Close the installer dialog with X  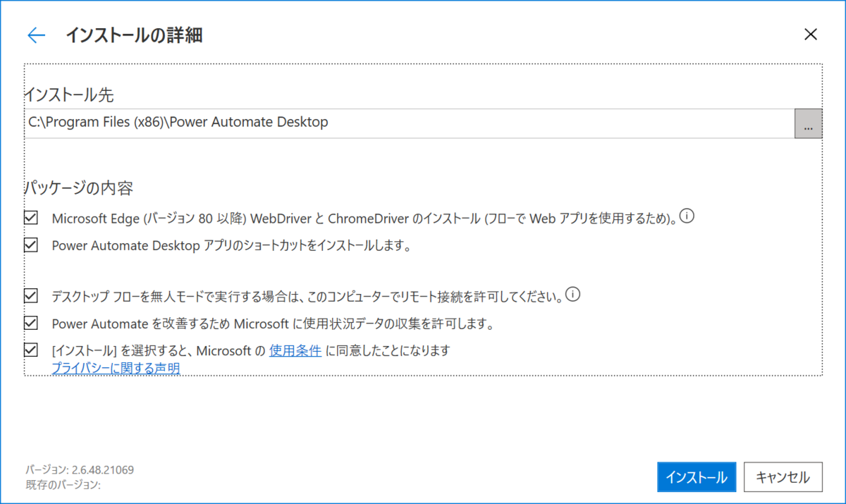811,35
